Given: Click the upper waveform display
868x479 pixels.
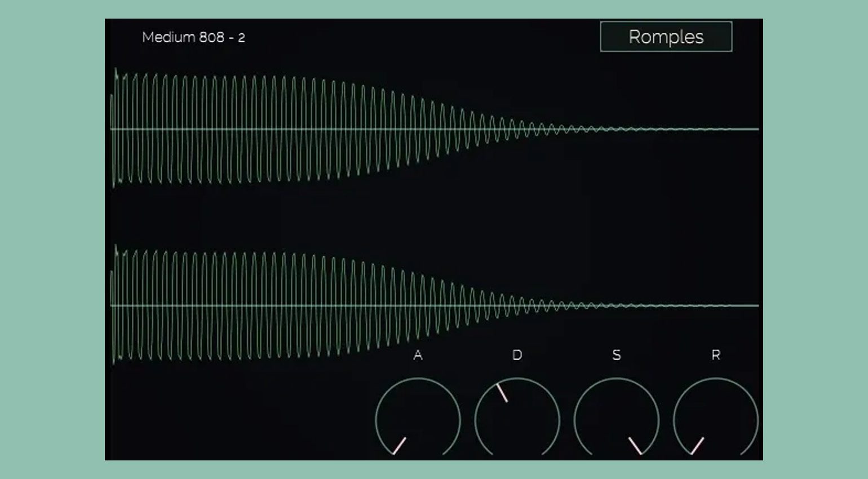Looking at the screenshot, I should click(x=435, y=128).
